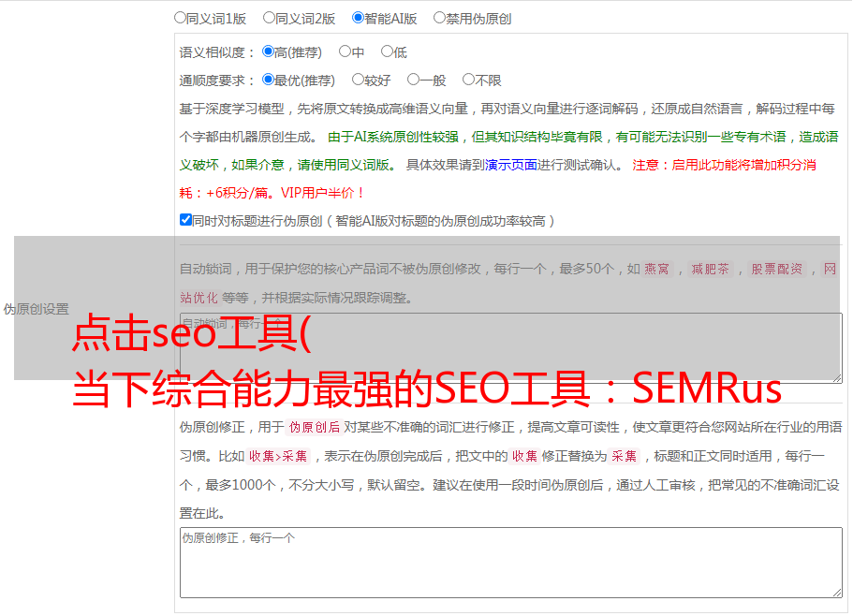Set 语义相似度 to 高(推荐)
The width and height of the screenshot is (853, 616).
point(268,51)
